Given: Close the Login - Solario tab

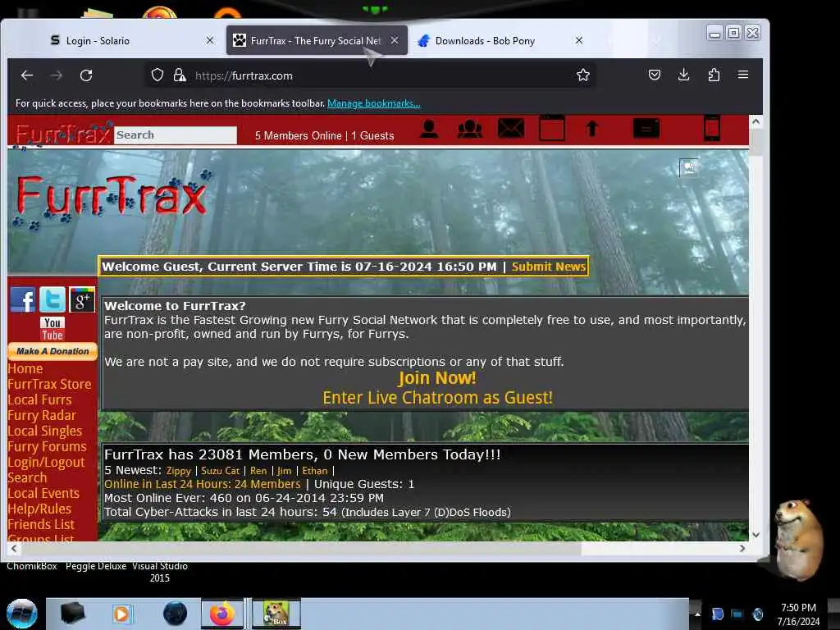Looking at the screenshot, I should pos(210,40).
